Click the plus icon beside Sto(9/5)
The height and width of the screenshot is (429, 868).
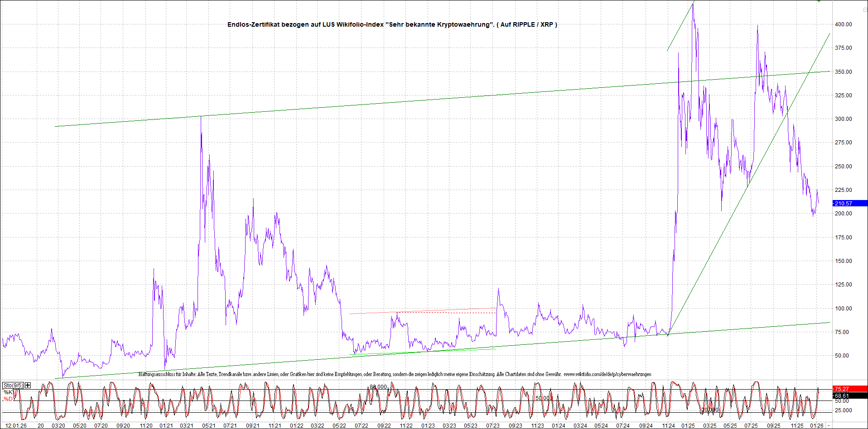tap(28, 386)
